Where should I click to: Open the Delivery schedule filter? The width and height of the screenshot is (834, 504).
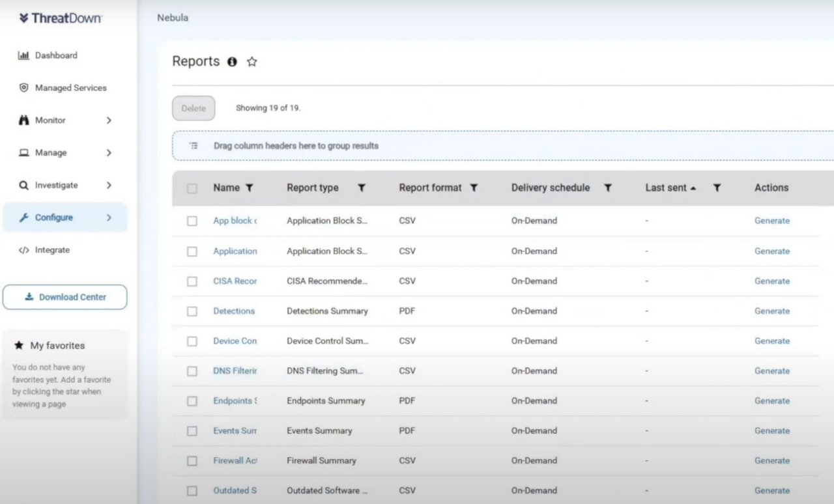tap(607, 188)
